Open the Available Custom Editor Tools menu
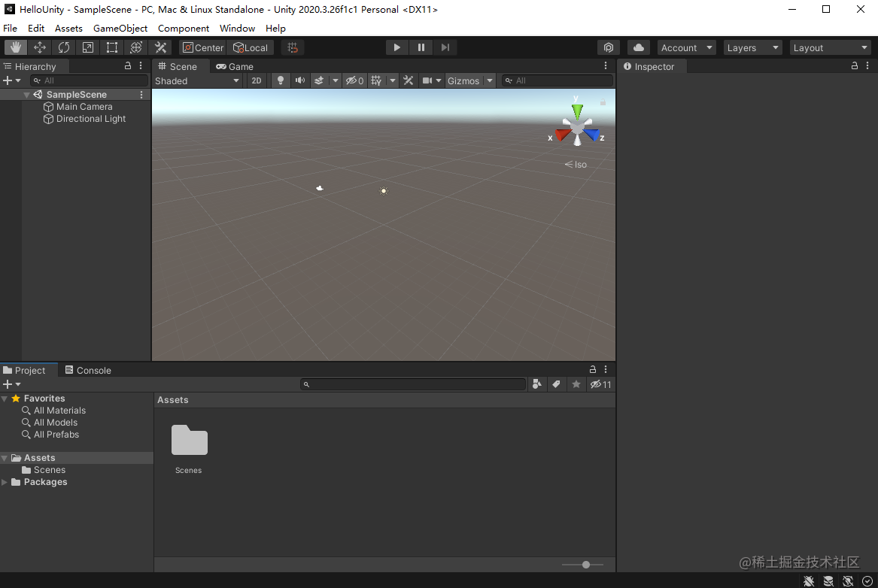This screenshot has height=588, width=878. [x=160, y=47]
